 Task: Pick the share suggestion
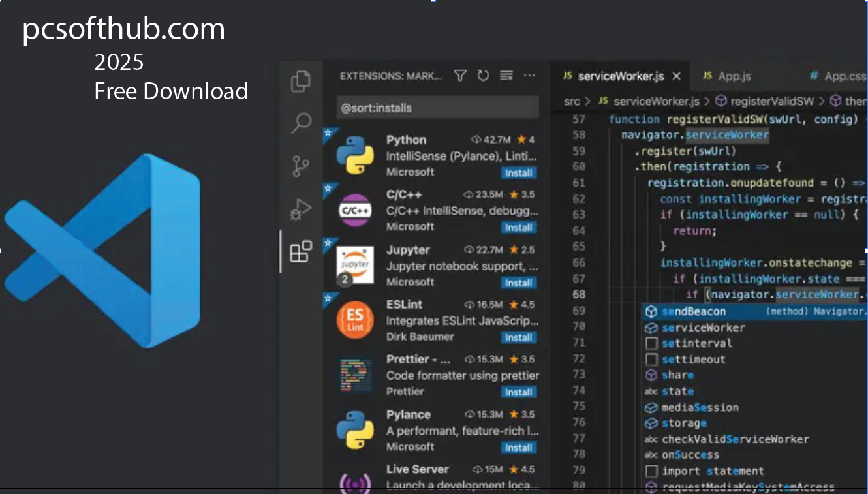click(755, 375)
